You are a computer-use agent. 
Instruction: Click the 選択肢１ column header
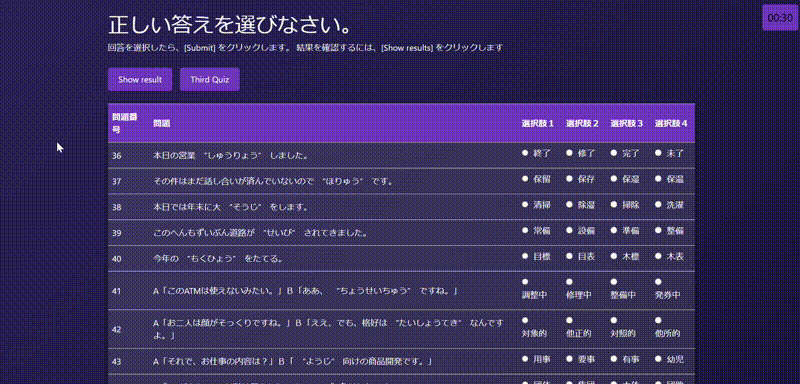pos(538,123)
